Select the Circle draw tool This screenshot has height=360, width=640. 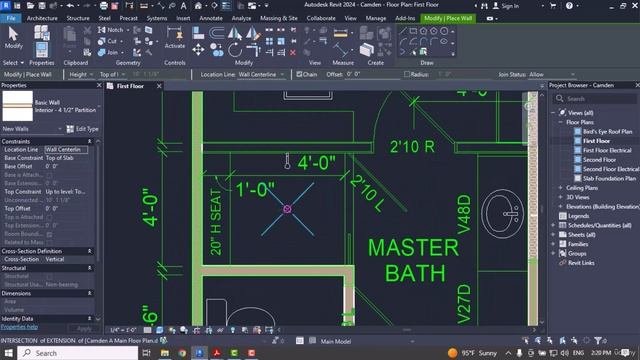[x=444, y=31]
